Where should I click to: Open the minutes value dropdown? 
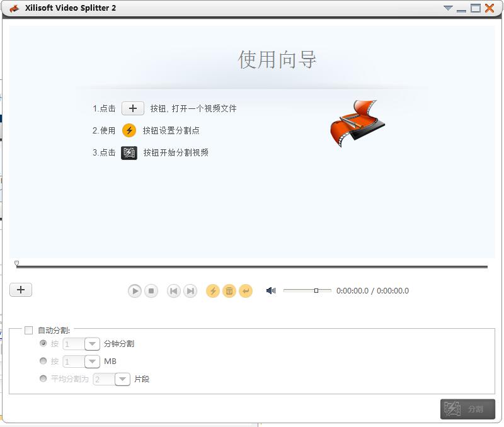(91, 344)
